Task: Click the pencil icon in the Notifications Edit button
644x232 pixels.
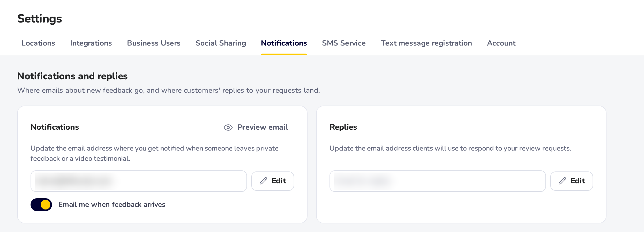Action: click(263, 181)
